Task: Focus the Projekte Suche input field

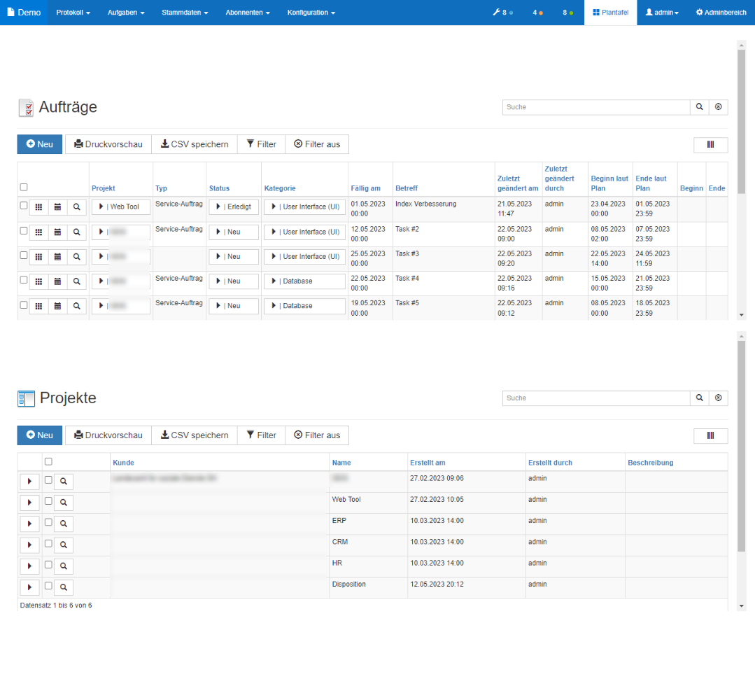Action: coord(596,398)
